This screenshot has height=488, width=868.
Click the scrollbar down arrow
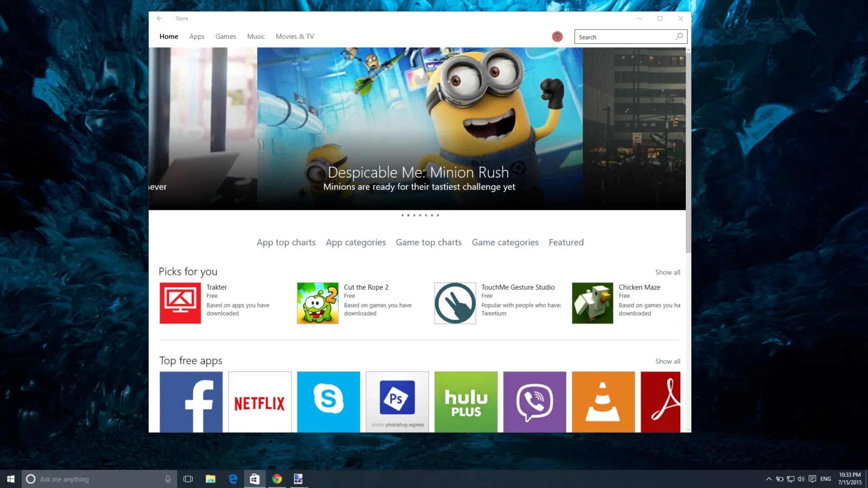coord(688,429)
